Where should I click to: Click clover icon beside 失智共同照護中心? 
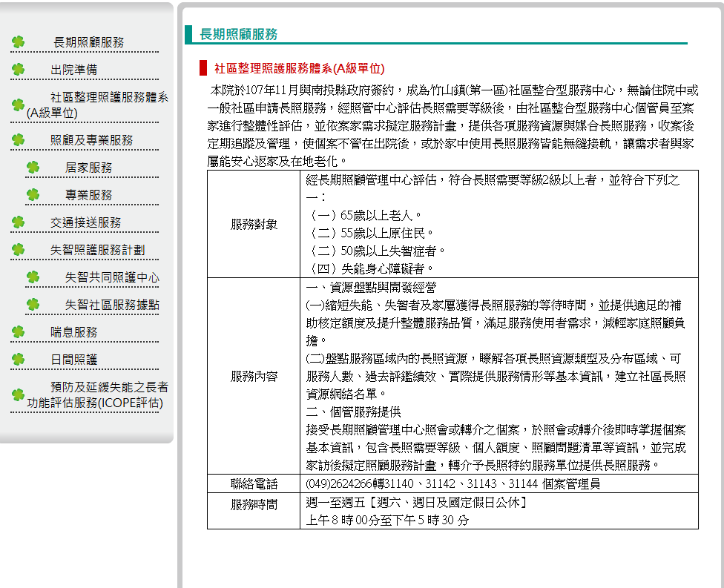point(33,277)
